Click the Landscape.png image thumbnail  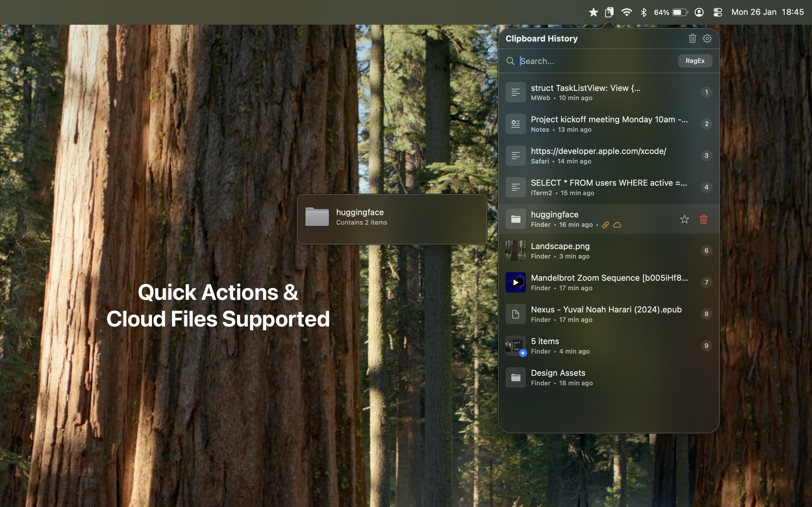515,250
